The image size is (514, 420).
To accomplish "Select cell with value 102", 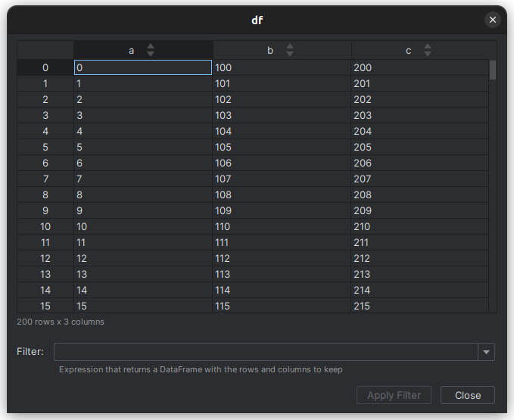I will tap(282, 99).
